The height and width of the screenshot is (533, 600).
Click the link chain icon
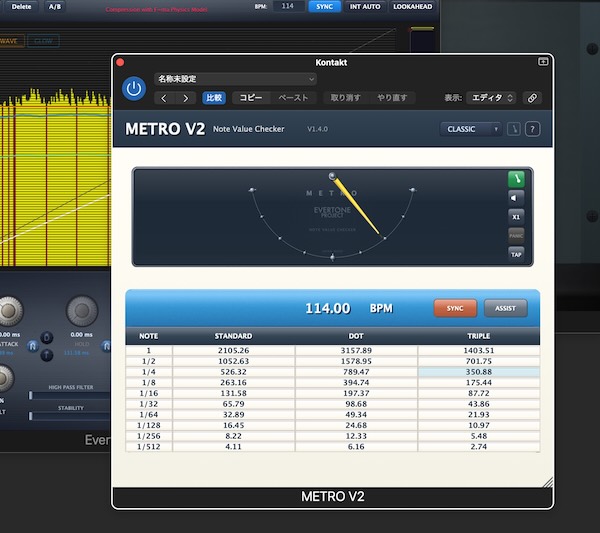tap(532, 98)
